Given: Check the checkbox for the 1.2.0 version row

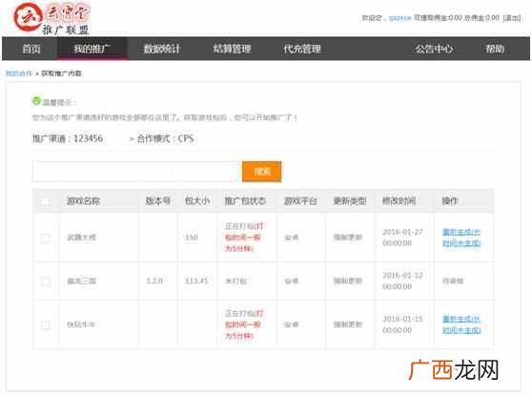Looking at the screenshot, I should tap(46, 282).
